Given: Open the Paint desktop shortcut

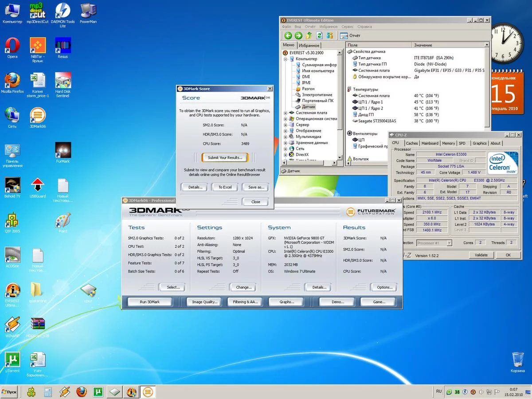Looking at the screenshot, I should tap(63, 223).
